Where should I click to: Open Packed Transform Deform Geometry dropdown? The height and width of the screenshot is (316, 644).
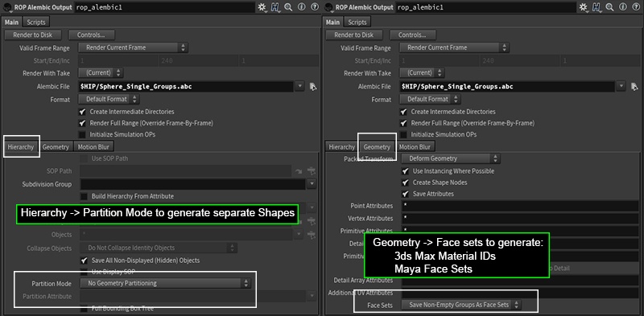click(x=451, y=158)
